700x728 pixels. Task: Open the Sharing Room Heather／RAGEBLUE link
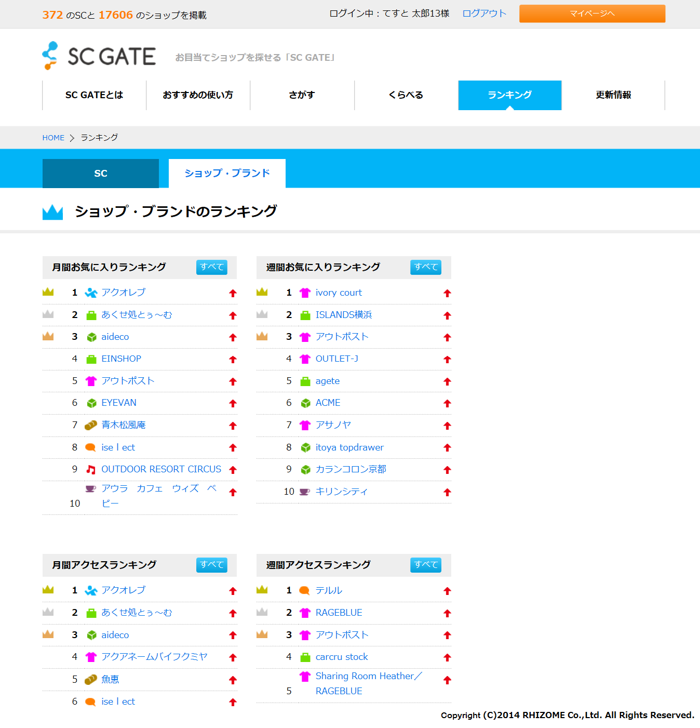pyautogui.click(x=369, y=683)
